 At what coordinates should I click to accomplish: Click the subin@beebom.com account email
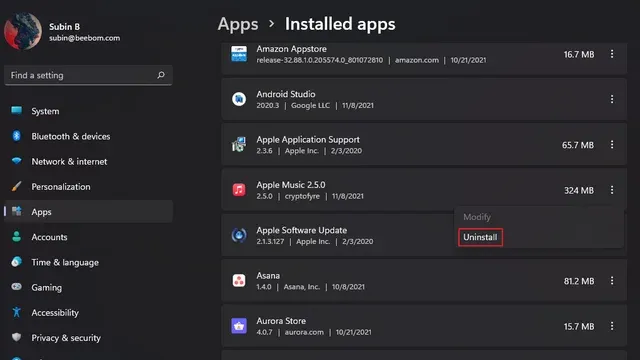(x=84, y=38)
